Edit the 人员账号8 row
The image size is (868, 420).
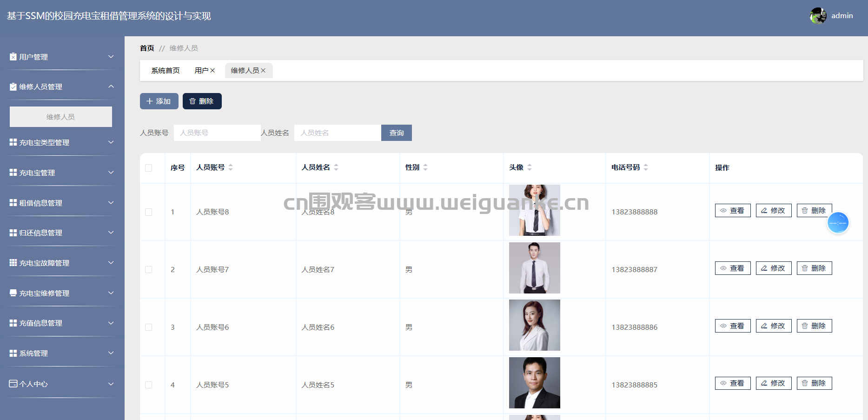coord(774,211)
